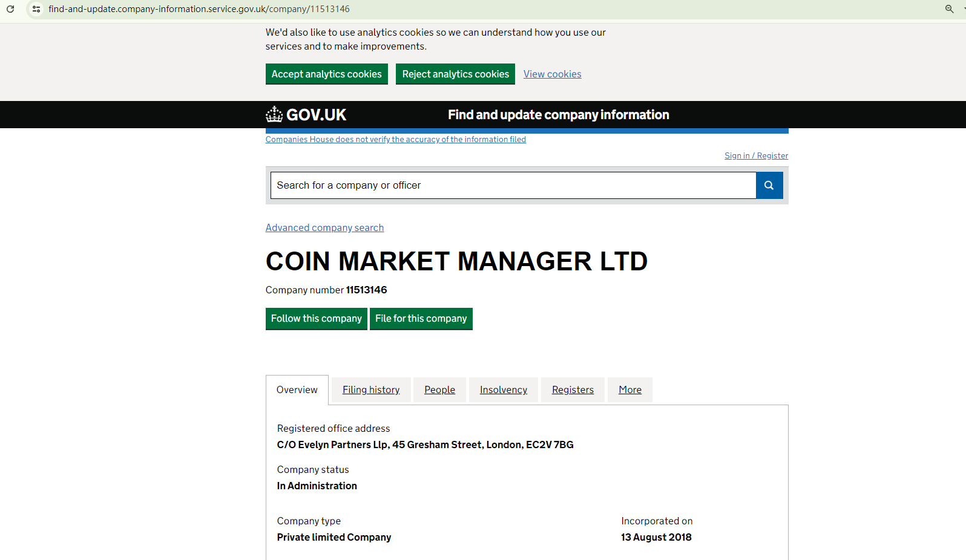Submit search with the magnifier button
The image size is (966, 560).
point(769,186)
